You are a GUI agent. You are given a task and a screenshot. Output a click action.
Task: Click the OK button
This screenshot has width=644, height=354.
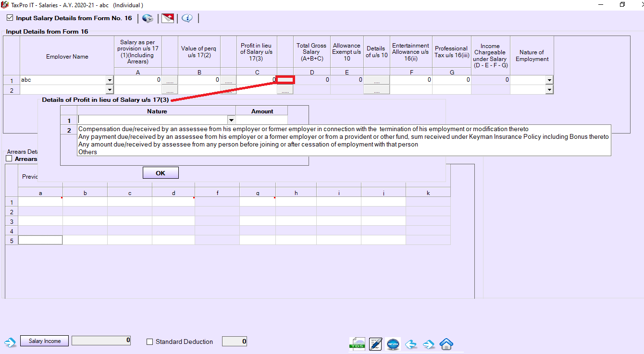[x=161, y=173]
